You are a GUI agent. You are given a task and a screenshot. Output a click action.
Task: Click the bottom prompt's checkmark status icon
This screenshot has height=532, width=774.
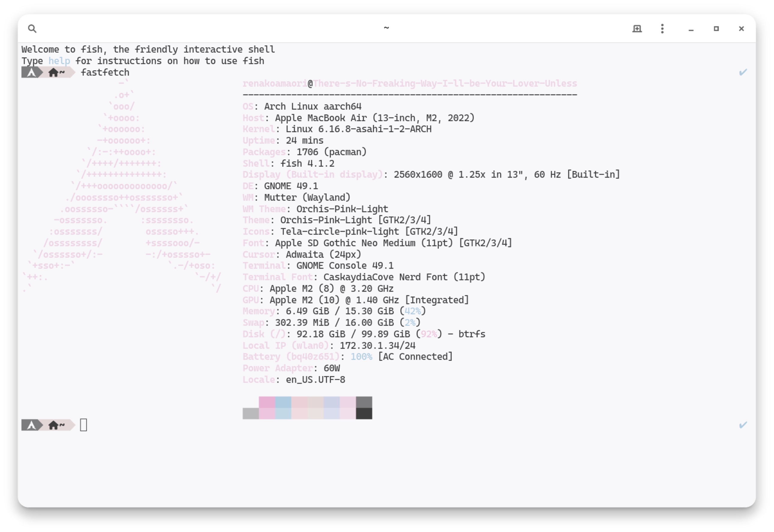743,425
